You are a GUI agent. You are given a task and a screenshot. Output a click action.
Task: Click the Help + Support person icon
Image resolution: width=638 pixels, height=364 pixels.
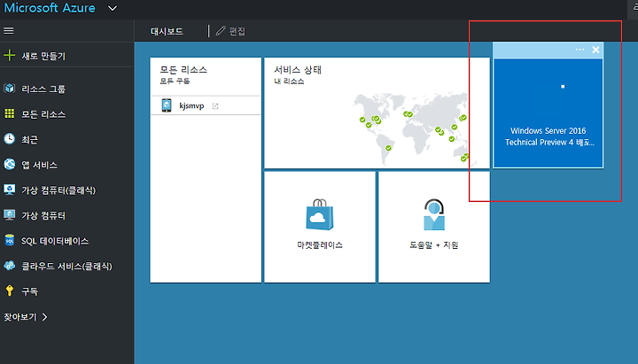pyautogui.click(x=433, y=214)
